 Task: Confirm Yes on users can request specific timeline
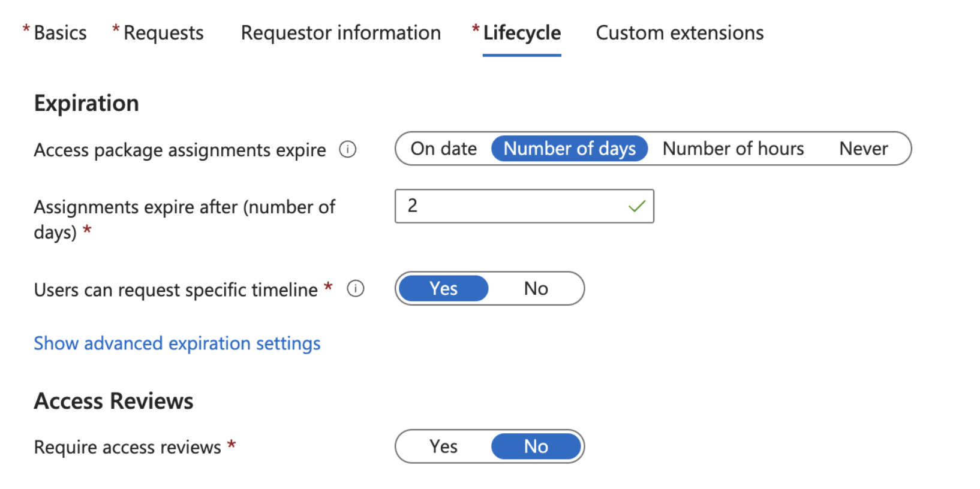(443, 288)
